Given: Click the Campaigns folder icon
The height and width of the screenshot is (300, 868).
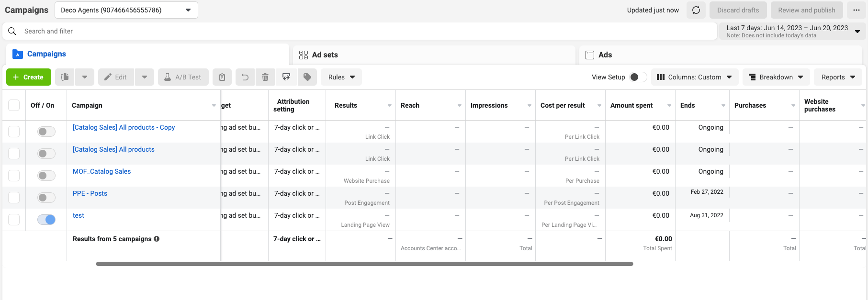Looking at the screenshot, I should [x=18, y=54].
